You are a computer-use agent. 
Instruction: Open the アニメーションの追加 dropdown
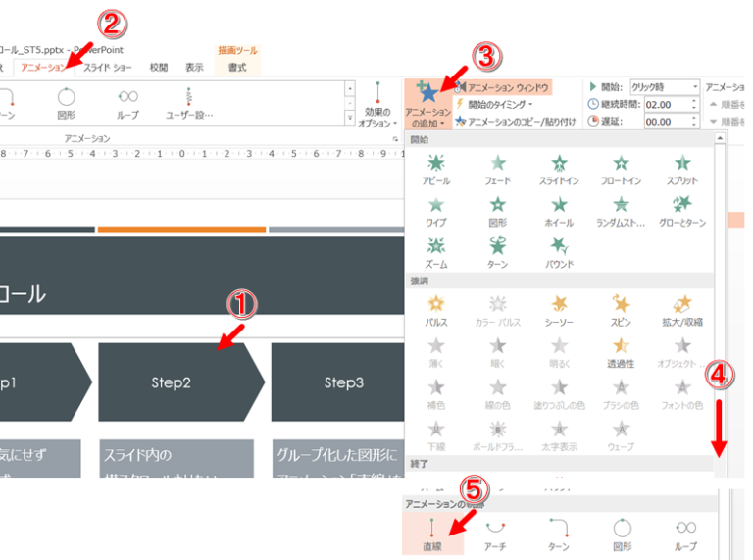coord(427,103)
